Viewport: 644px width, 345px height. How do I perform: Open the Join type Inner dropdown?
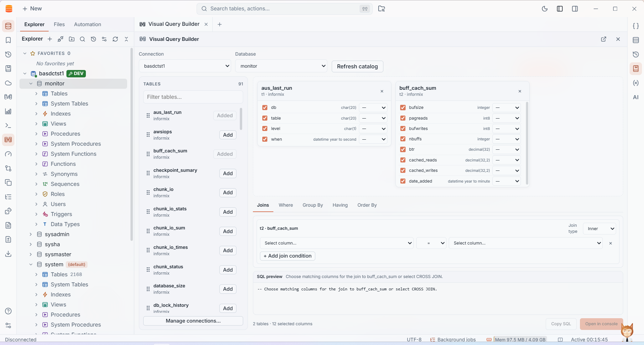(x=599, y=228)
